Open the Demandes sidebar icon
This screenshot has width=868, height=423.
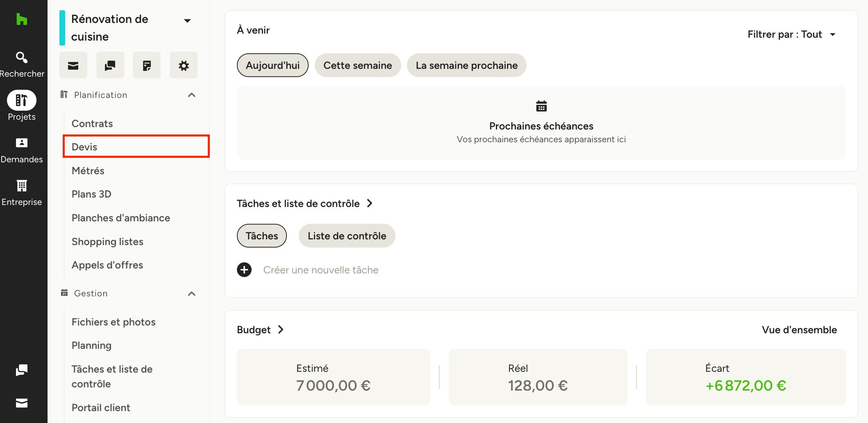pos(22,143)
